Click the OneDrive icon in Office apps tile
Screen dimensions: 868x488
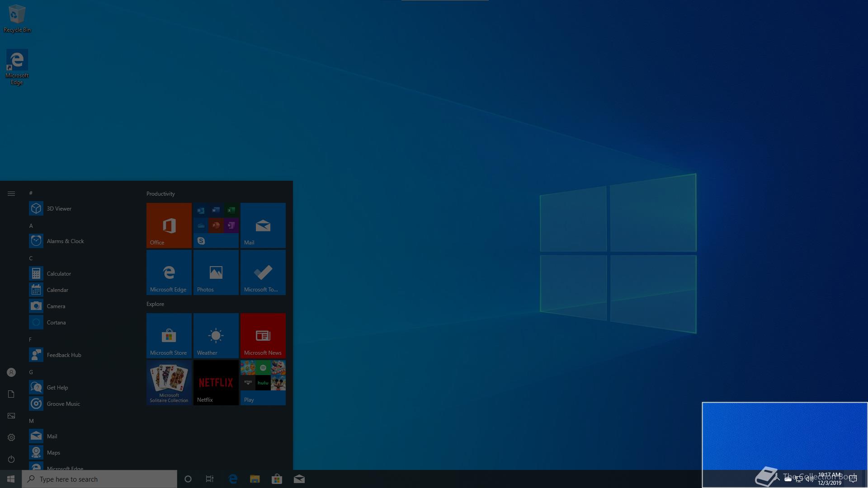[x=201, y=225]
